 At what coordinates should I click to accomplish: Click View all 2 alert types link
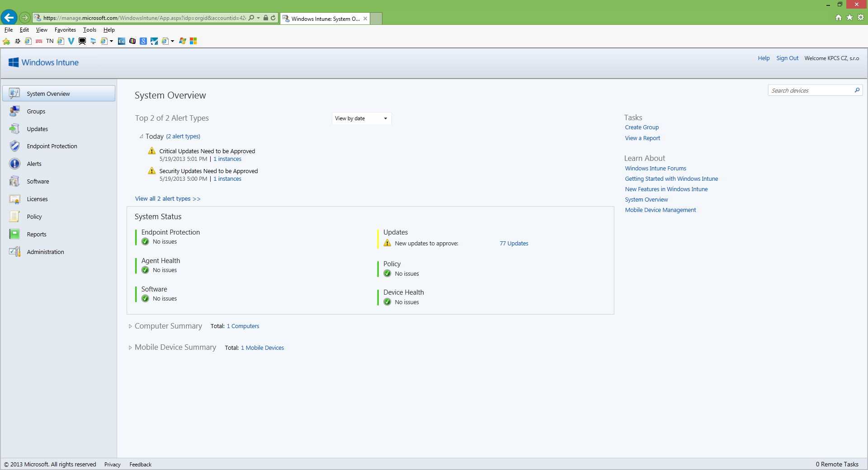(x=167, y=199)
